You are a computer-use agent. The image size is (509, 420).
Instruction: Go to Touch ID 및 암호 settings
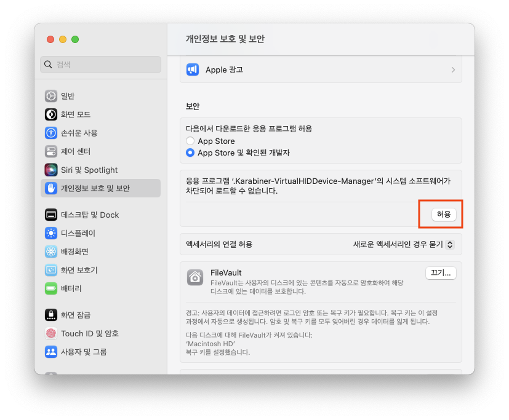click(x=101, y=333)
